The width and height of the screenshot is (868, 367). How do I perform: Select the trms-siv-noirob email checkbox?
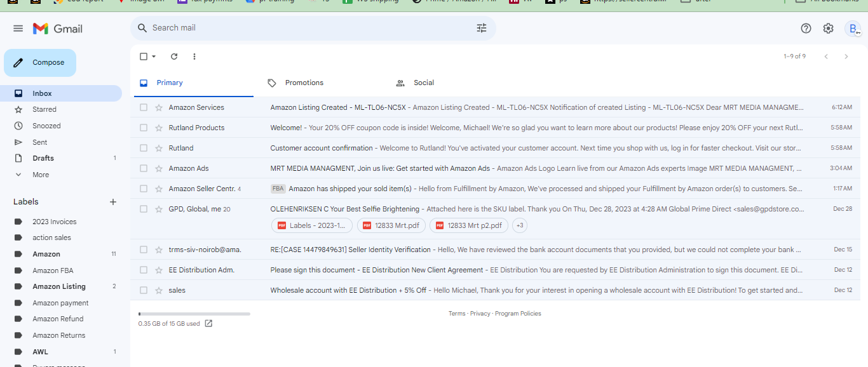pyautogui.click(x=144, y=250)
